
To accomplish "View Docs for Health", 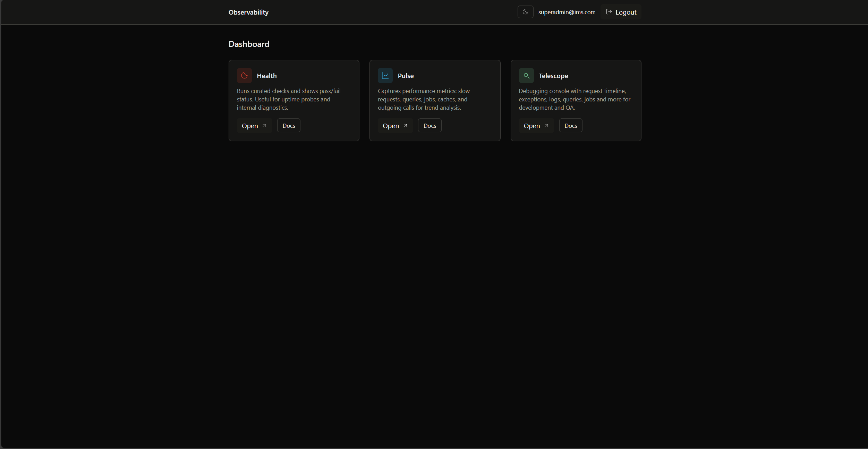I will tap(288, 125).
